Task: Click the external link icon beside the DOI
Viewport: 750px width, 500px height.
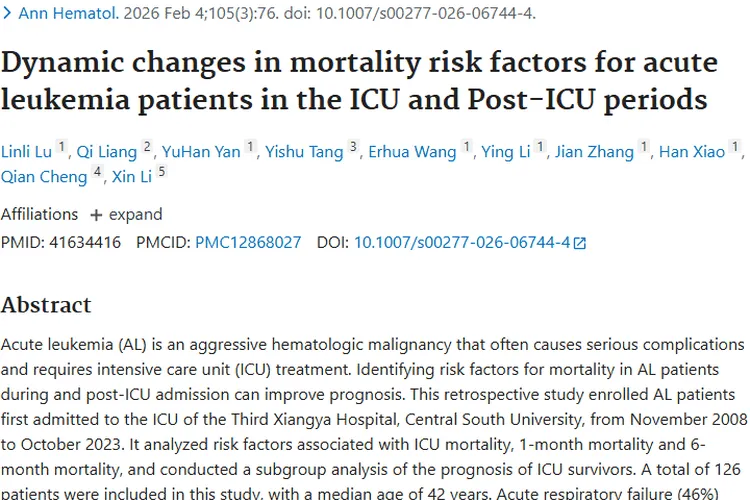Action: 580,243
